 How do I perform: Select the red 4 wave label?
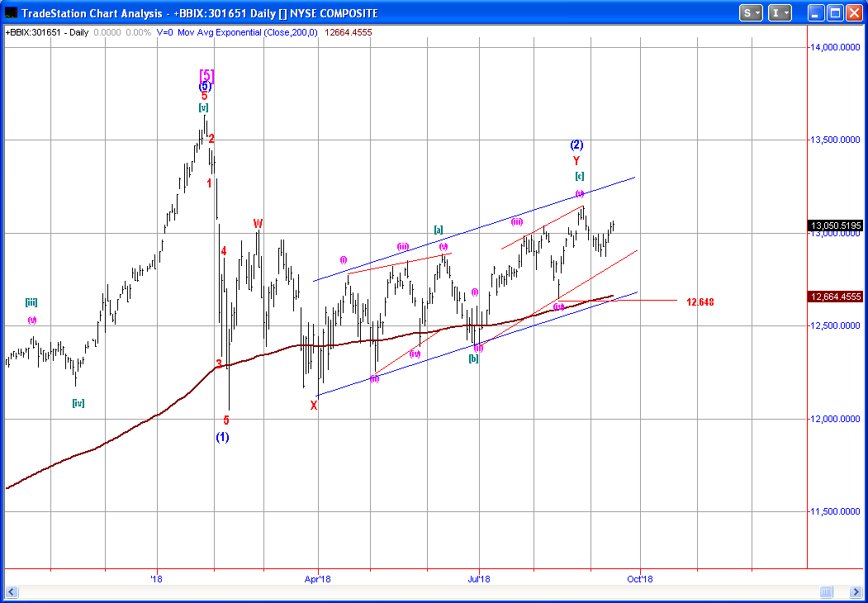[224, 251]
